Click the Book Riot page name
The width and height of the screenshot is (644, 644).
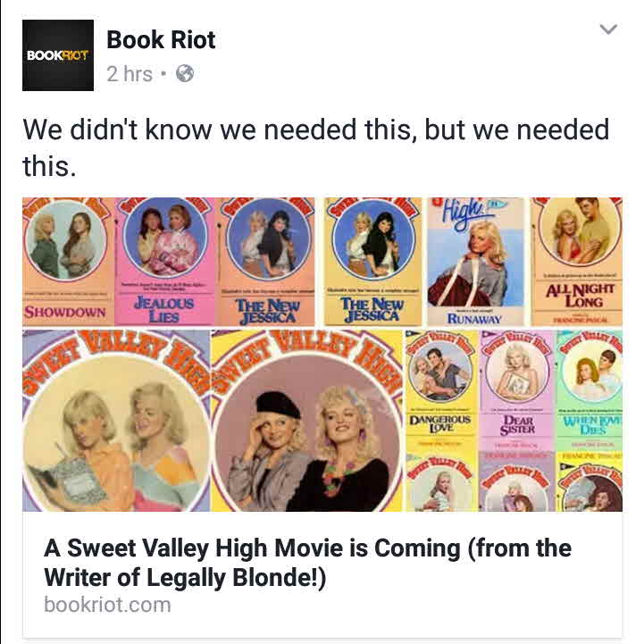161,40
